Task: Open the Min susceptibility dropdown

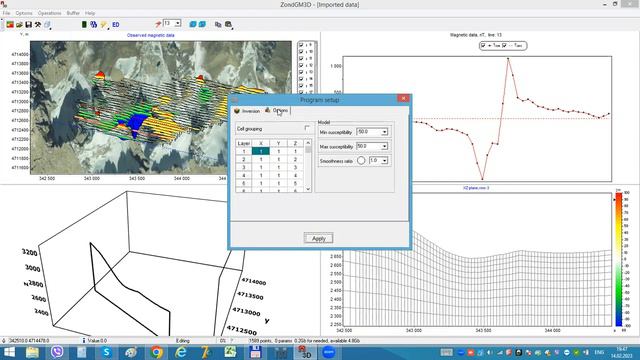Action: [x=384, y=132]
